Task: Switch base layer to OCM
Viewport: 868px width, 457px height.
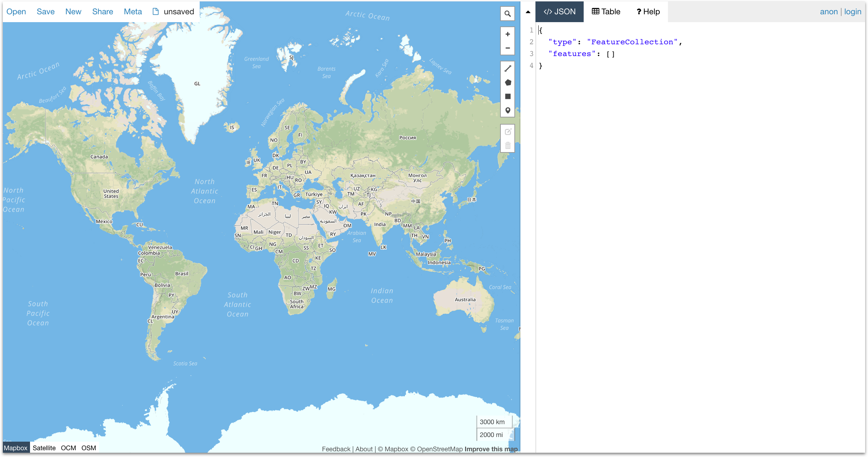Action: point(68,448)
